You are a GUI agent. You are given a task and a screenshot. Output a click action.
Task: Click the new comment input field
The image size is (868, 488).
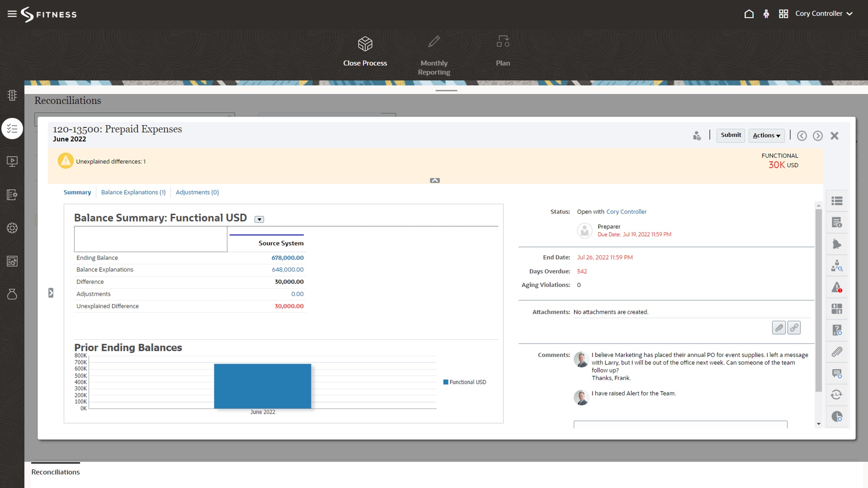680,425
